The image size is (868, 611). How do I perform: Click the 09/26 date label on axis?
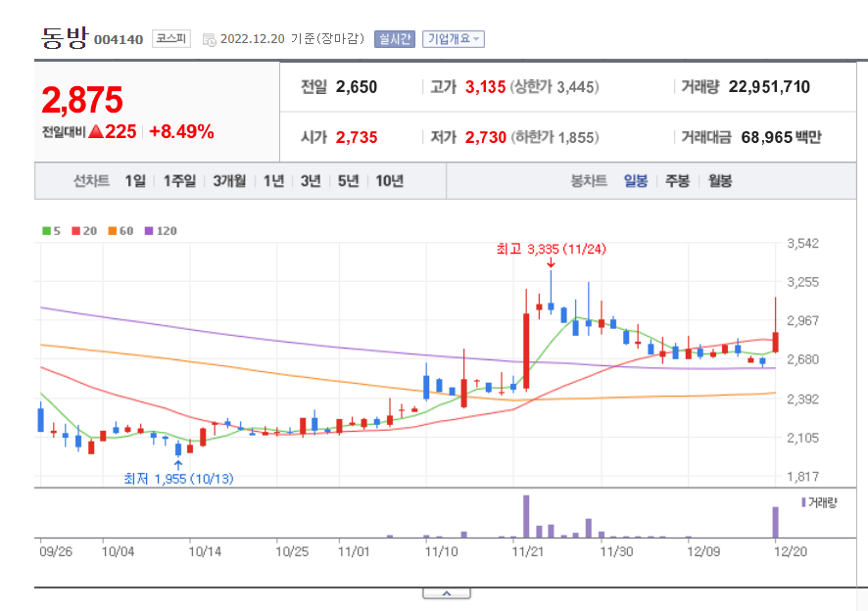tap(56, 552)
